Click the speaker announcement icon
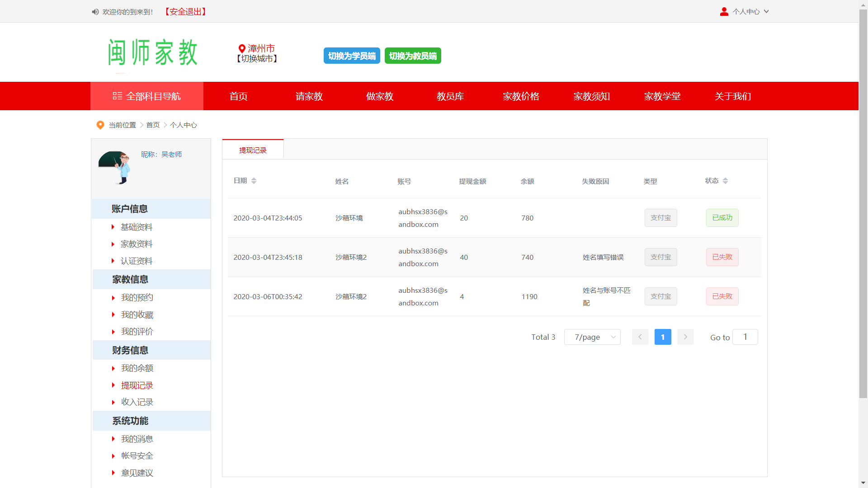The height and width of the screenshot is (488, 868). pyautogui.click(x=95, y=12)
